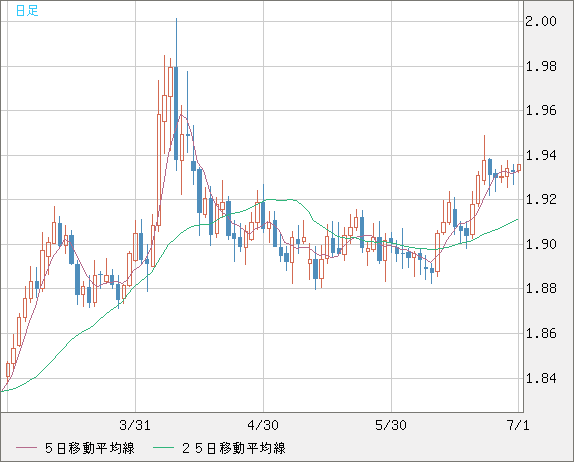Click the 1.90 price axis label

[541, 244]
